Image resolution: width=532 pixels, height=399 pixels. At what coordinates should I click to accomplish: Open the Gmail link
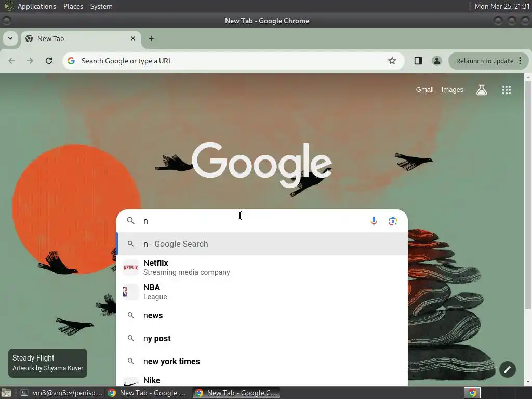click(x=425, y=90)
